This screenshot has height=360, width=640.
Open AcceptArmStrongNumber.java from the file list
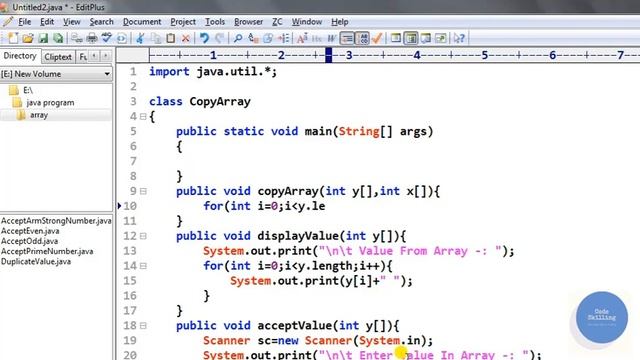pos(56,221)
